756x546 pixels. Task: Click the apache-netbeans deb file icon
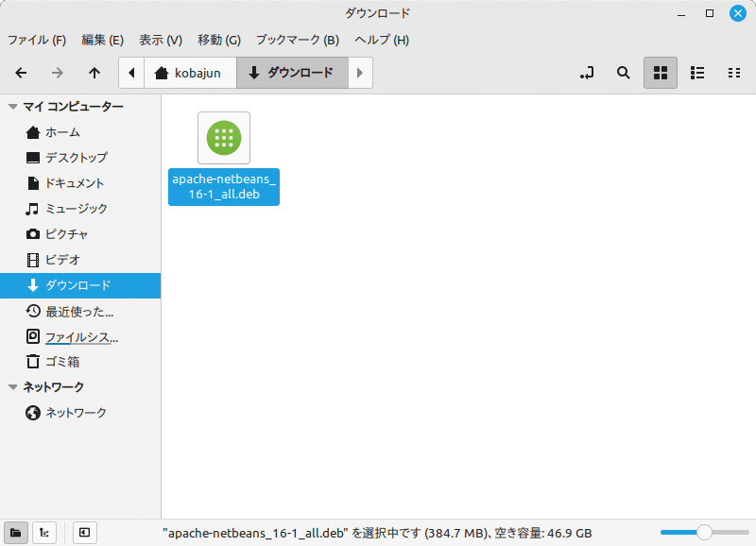pos(224,138)
